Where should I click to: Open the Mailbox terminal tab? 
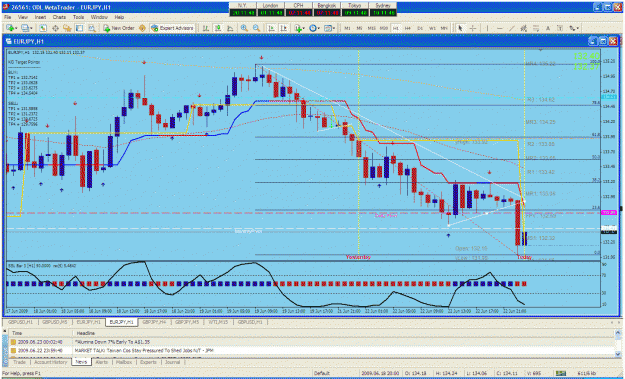(x=124, y=362)
